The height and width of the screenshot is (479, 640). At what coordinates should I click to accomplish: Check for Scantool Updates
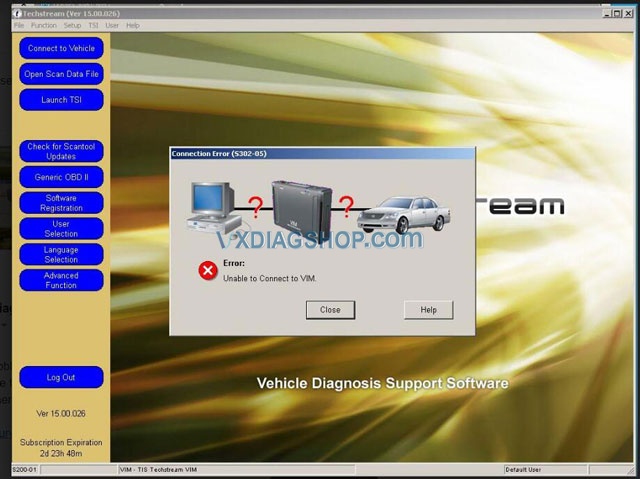(x=61, y=151)
